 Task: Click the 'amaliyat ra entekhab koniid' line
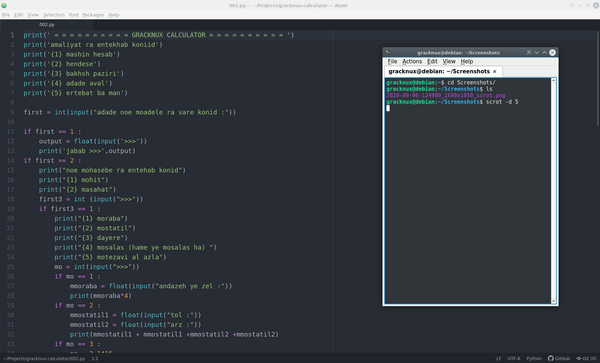coord(93,45)
